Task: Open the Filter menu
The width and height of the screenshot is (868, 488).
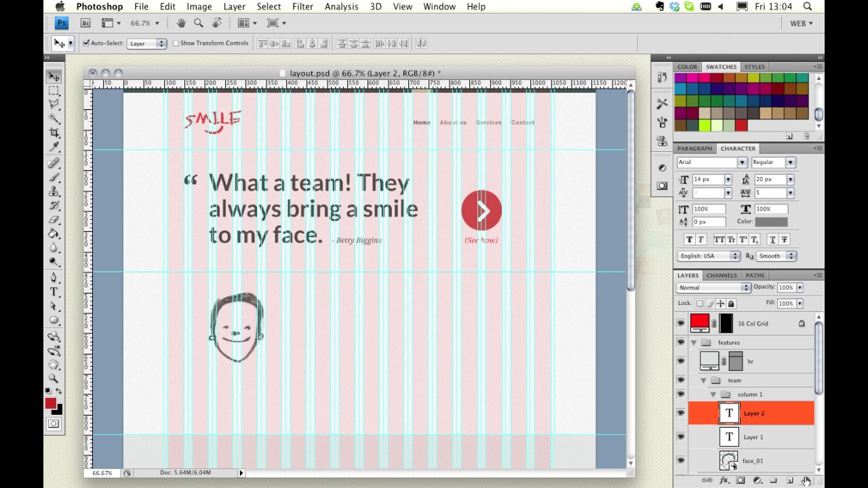Action: [x=302, y=7]
